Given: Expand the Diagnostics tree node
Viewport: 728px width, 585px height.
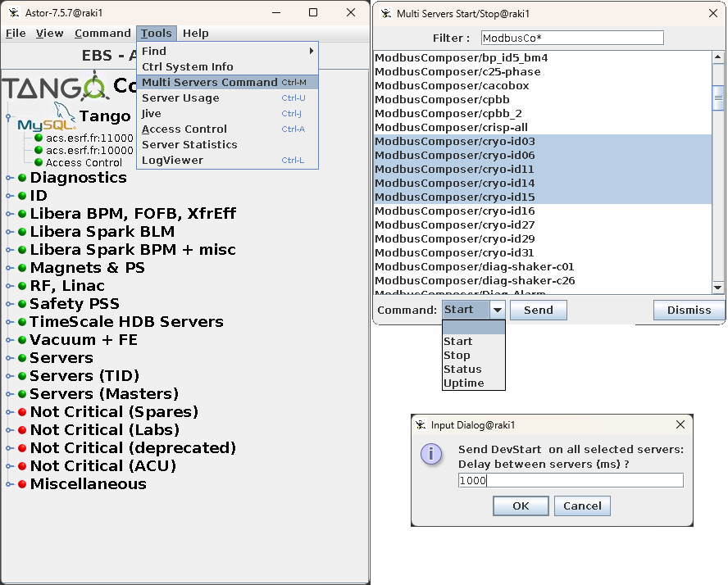Looking at the screenshot, I should 9,178.
